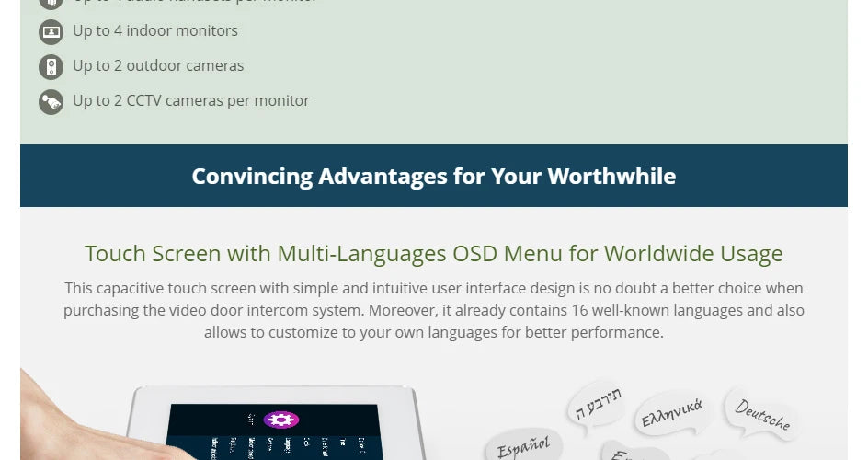The width and height of the screenshot is (868, 460).
Task: Click "Up to 4 indoor monitors" text
Action: 155,30
